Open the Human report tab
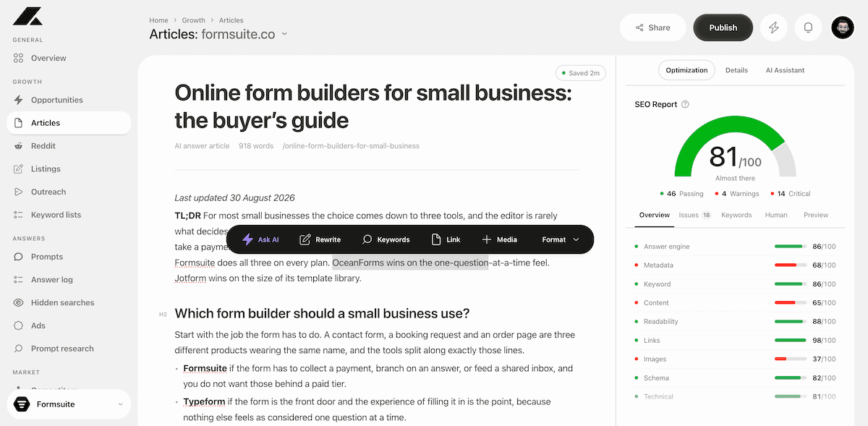This screenshot has width=868, height=426. point(776,215)
